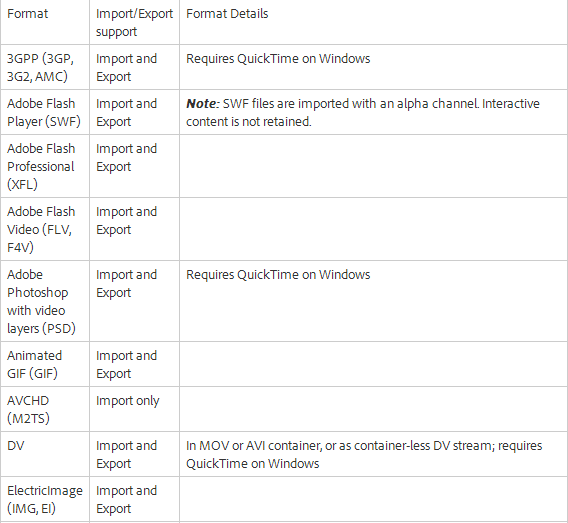Click the Adobe Flash Player (SWF) cell

(x=44, y=112)
